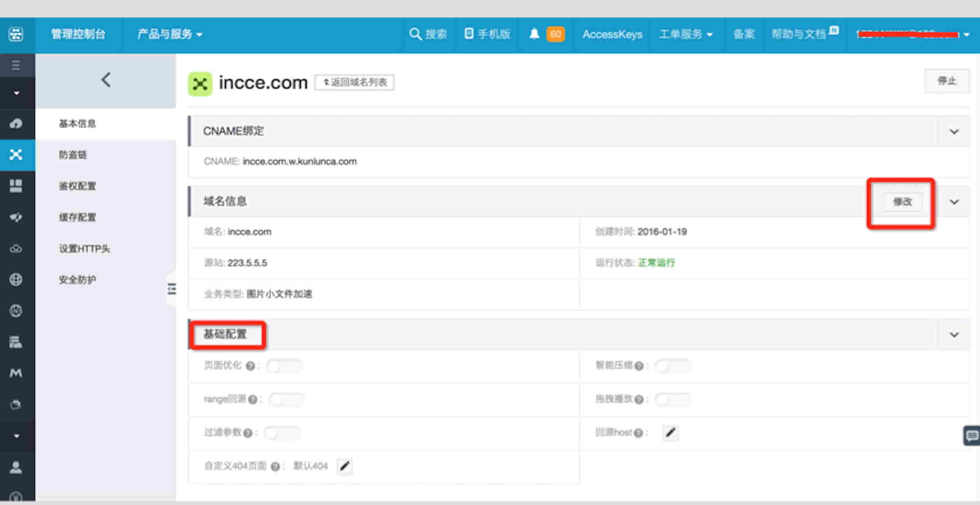
Task: Click the 修改 button in 域名信息
Action: pos(903,202)
